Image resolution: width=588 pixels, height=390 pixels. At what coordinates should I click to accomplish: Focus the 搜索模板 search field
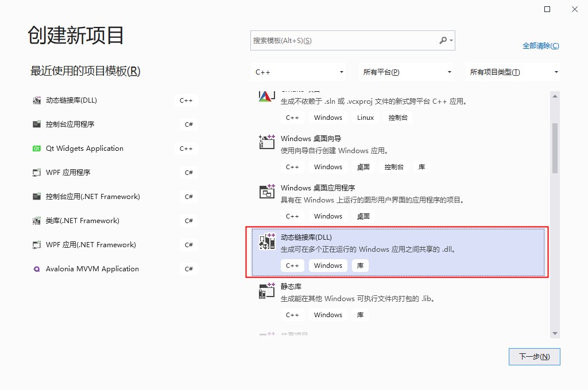345,41
